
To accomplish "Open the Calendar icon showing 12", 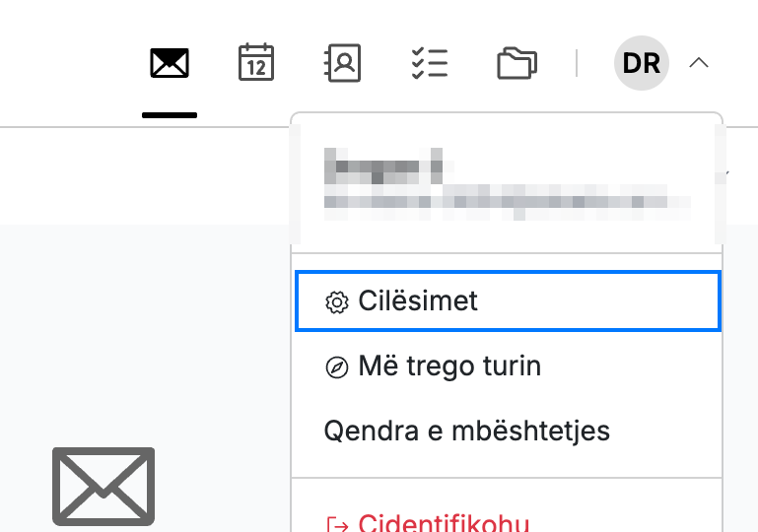I will click(x=256, y=62).
